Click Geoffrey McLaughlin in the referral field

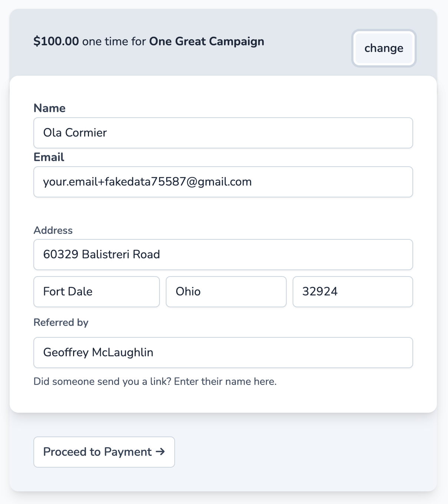click(98, 352)
